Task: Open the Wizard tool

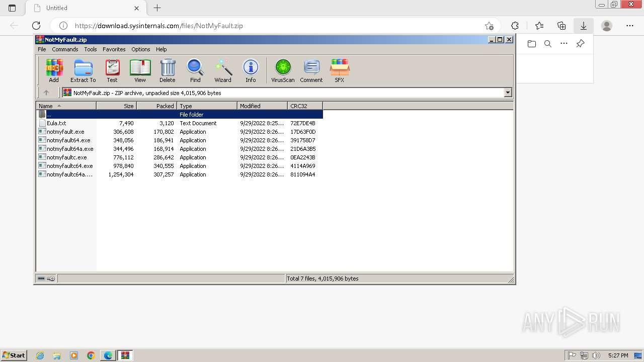Action: click(x=223, y=70)
